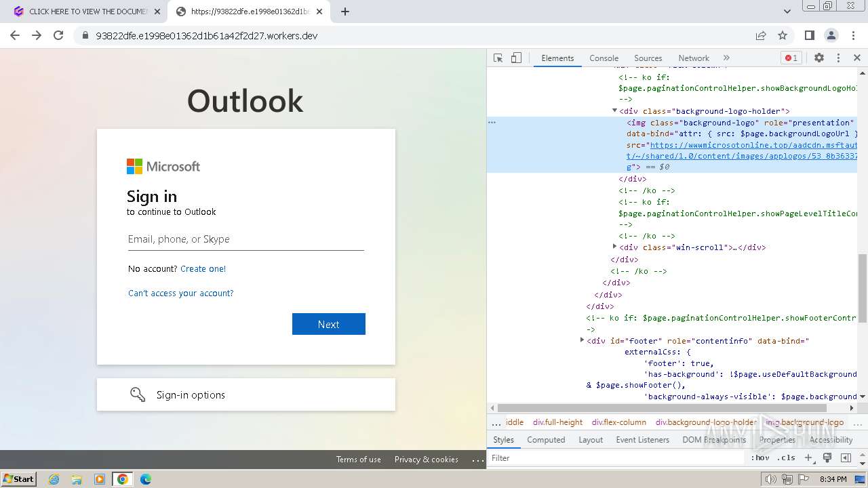Open Chrome main menu
This screenshot has height=488, width=868.
[852, 35]
